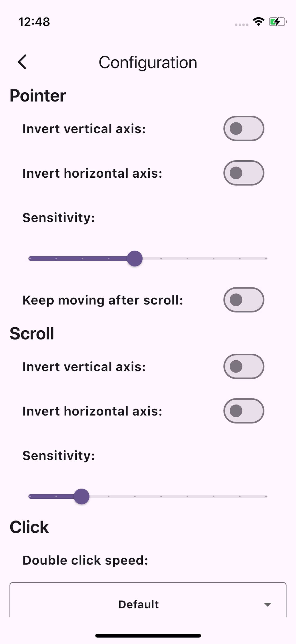296x644 pixels.
Task: Tap the home indicator bar
Action: pos(148,636)
